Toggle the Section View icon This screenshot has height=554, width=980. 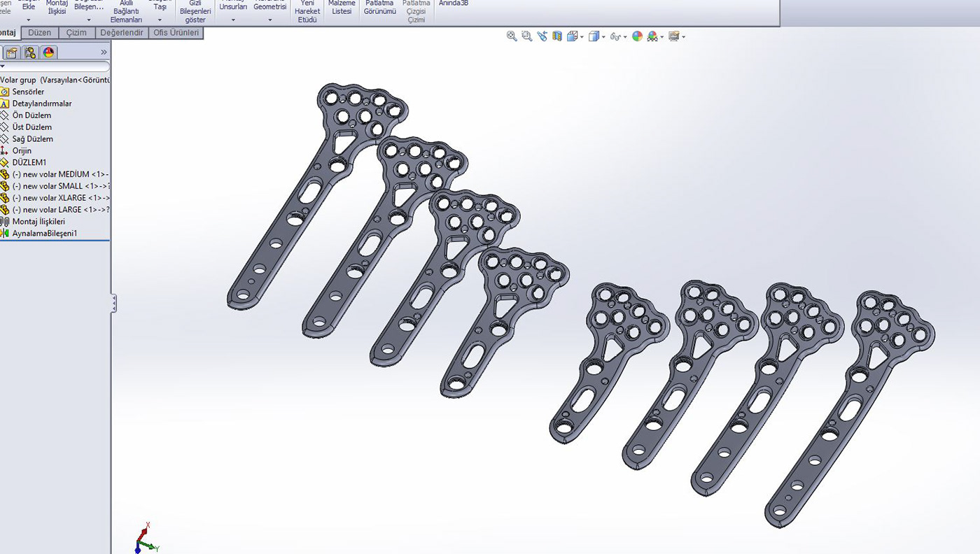point(557,36)
